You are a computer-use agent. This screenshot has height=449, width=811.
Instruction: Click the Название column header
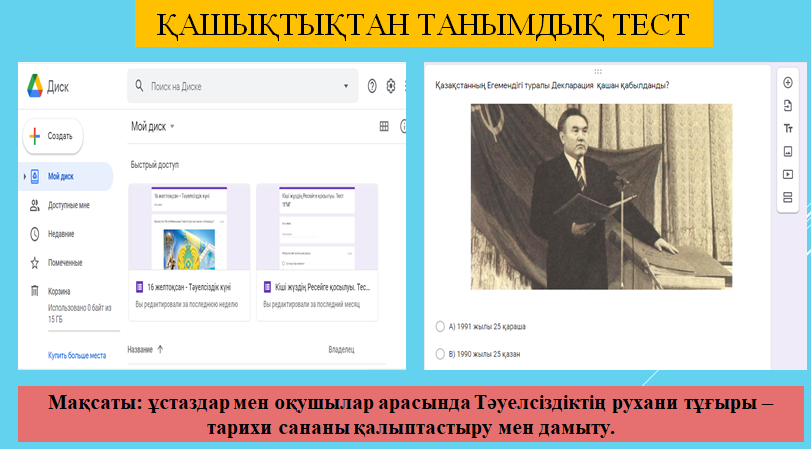[140, 349]
